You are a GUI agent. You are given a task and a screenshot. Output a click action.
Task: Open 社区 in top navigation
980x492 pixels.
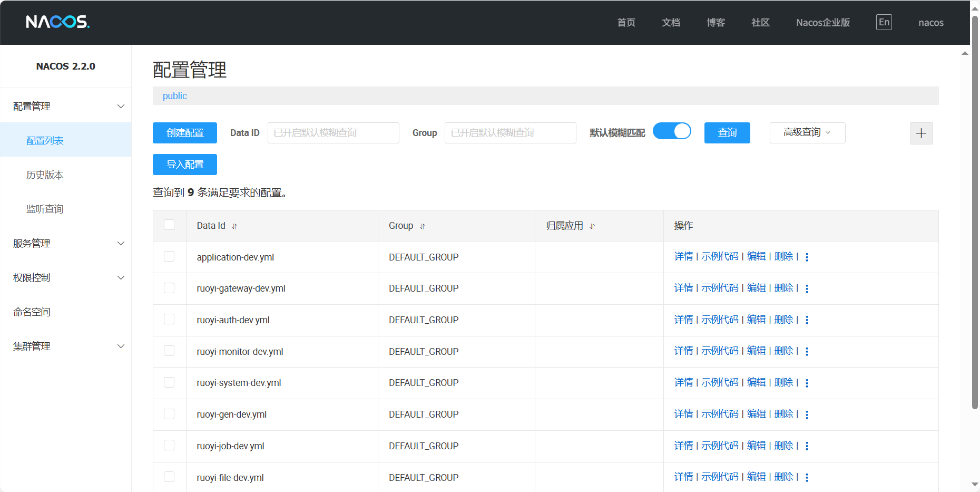[x=761, y=23]
